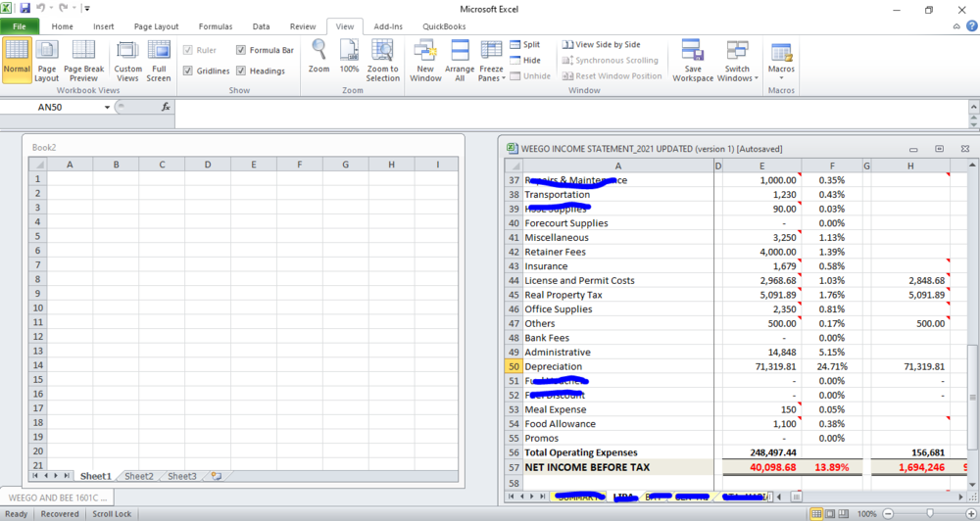Customize the Quick Access Toolbar dropdown

[x=87, y=9]
